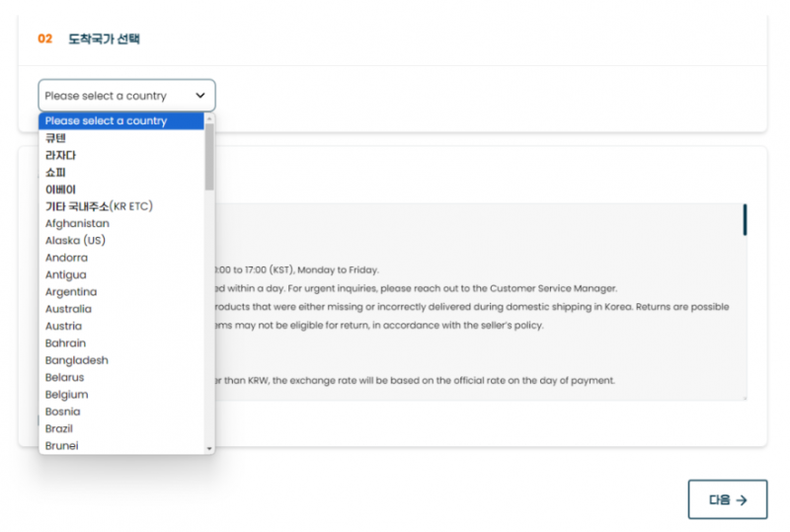This screenshot has width=790, height=532.
Task: Choose 큐텐 from the country list
Action: pyautogui.click(x=121, y=138)
